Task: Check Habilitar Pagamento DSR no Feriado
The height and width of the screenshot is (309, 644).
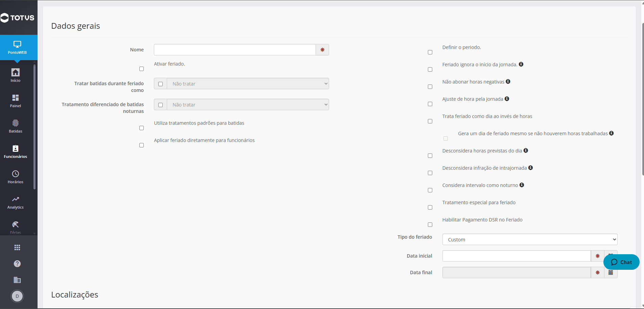Action: pyautogui.click(x=430, y=225)
